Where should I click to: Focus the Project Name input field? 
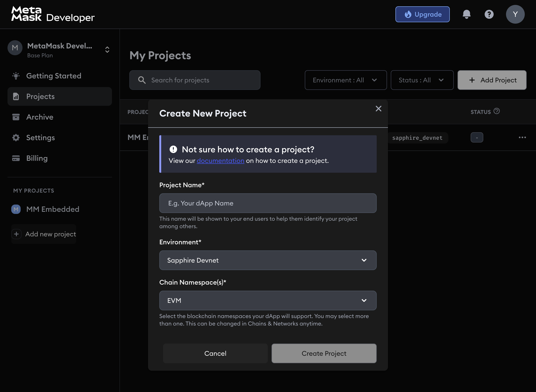point(268,203)
